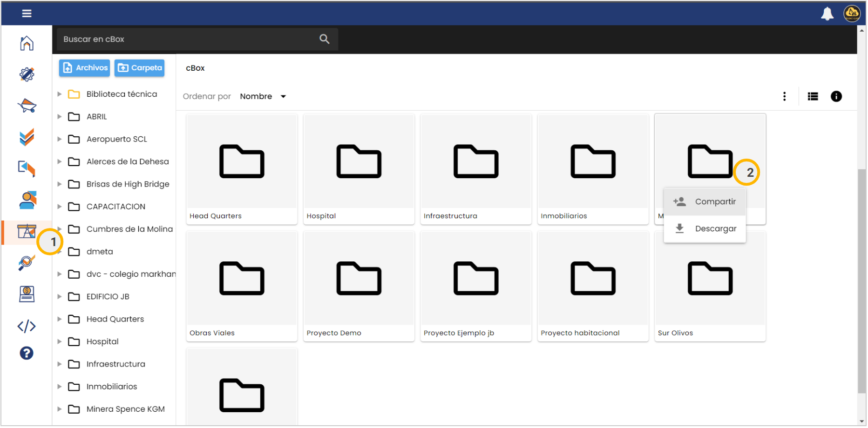The image size is (868, 428).
Task: Click scrollbar down arrow
Action: pos(862,421)
